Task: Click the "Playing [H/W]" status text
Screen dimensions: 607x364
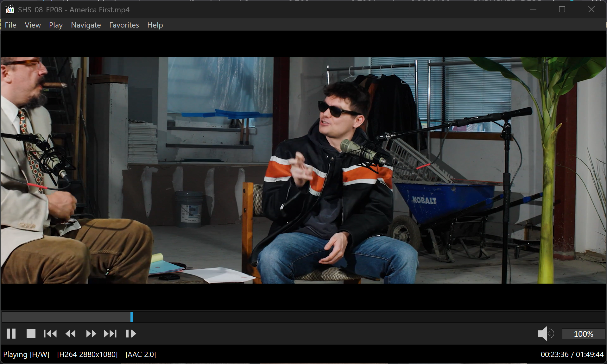Action: click(26, 355)
